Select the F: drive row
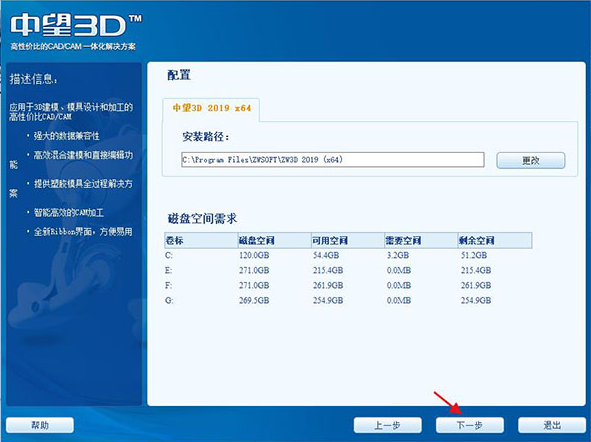This screenshot has height=442, width=591. click(348, 286)
